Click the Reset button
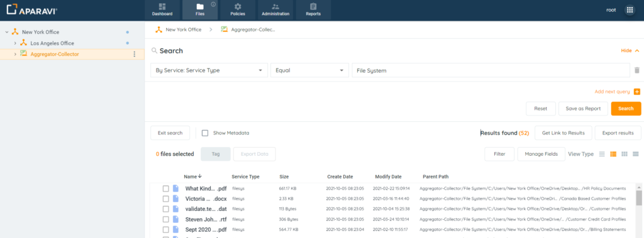The image size is (644, 238). 540,109
